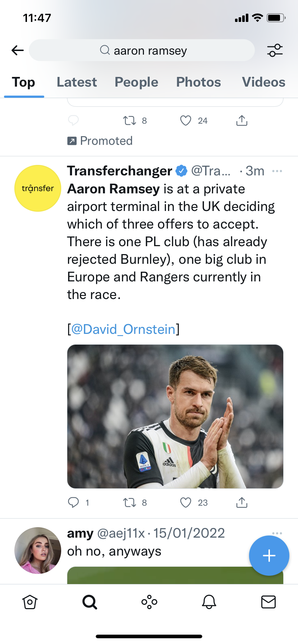
Task: Tap the back arrow icon
Action: pyautogui.click(x=17, y=50)
